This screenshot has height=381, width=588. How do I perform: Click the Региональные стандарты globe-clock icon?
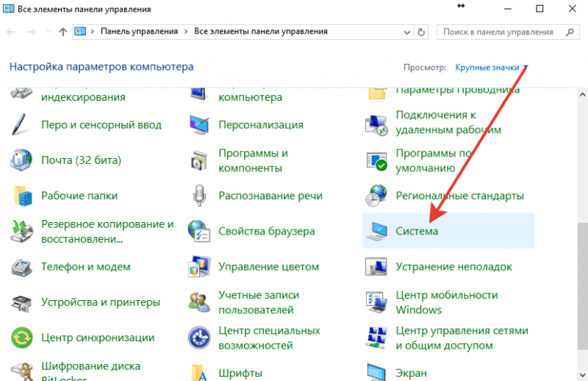[376, 196]
